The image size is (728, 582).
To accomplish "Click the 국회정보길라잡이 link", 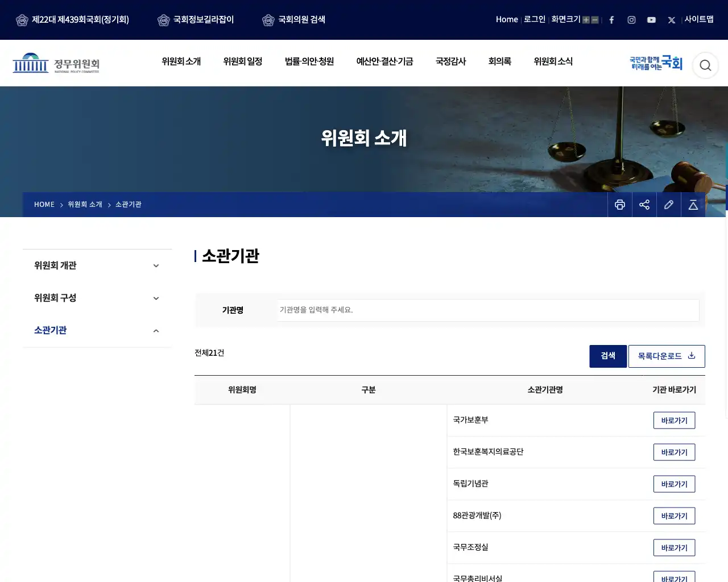I will [x=204, y=19].
